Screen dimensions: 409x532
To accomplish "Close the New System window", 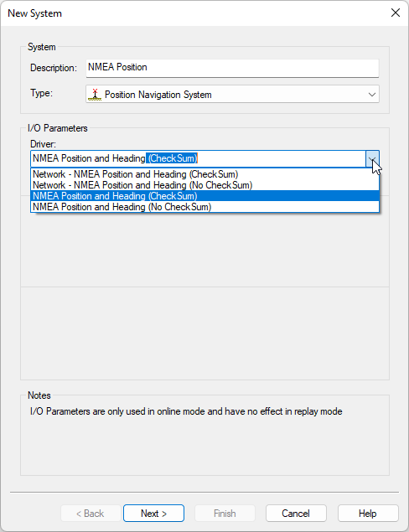I will pos(396,13).
